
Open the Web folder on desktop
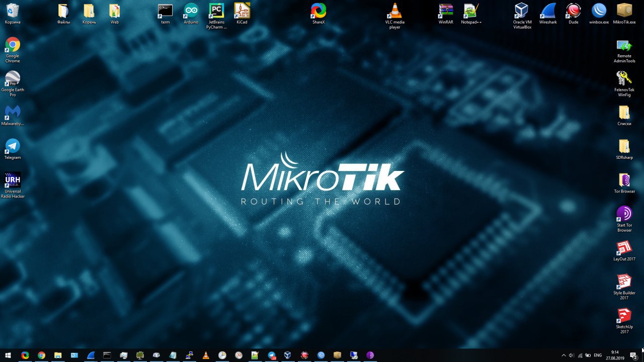click(x=115, y=14)
